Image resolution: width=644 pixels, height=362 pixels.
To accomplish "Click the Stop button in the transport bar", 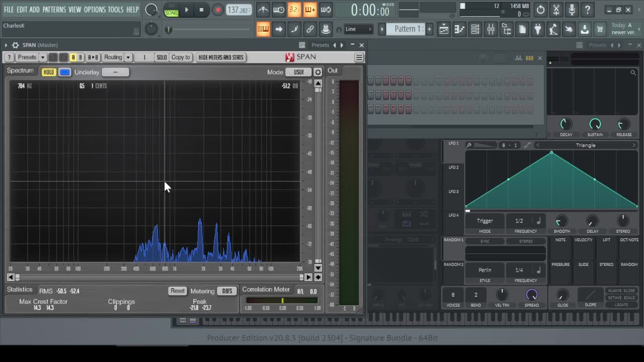I will [x=201, y=10].
